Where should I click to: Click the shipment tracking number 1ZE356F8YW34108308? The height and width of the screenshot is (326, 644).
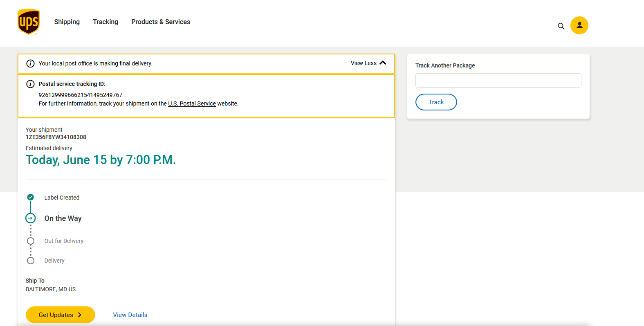coord(56,137)
